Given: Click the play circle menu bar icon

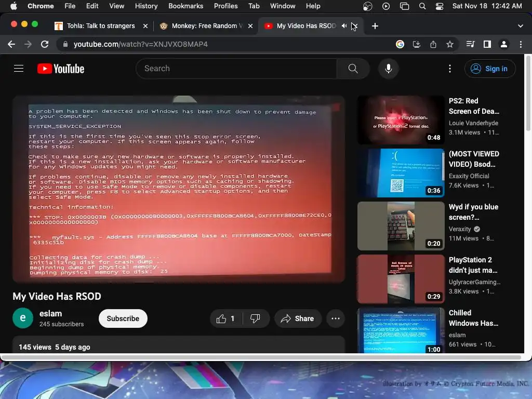Looking at the screenshot, I should (x=386, y=6).
